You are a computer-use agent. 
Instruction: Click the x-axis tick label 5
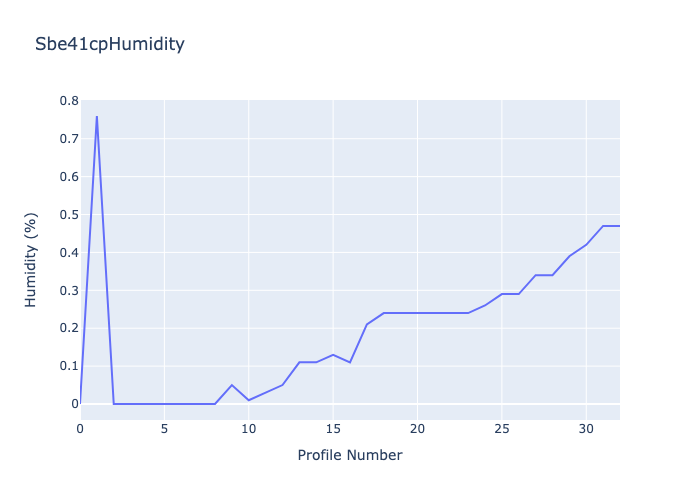click(165, 429)
